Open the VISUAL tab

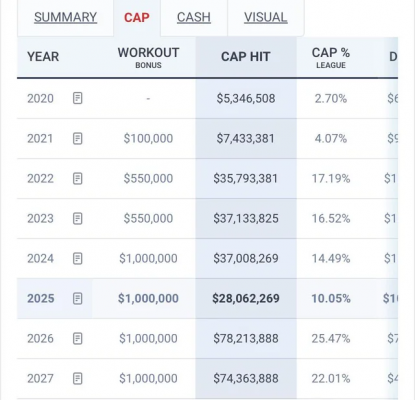click(x=265, y=17)
